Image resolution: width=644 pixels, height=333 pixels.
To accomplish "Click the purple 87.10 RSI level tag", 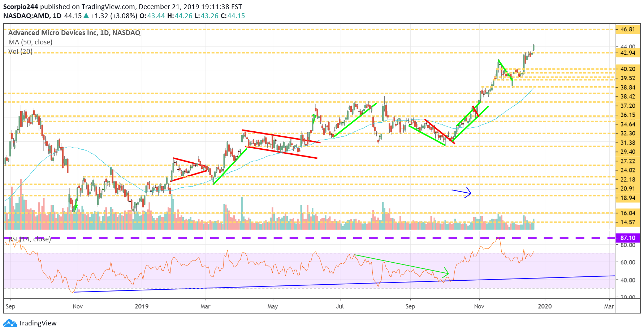I will (628, 238).
